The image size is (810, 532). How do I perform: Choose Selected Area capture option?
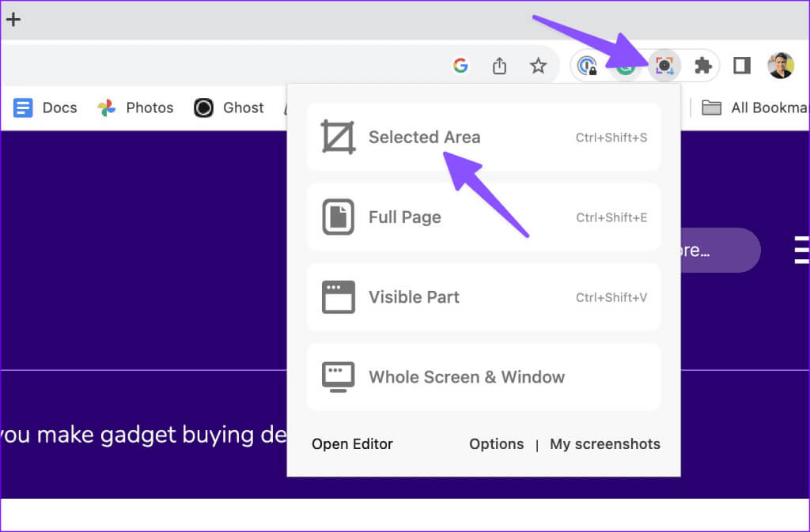click(483, 138)
